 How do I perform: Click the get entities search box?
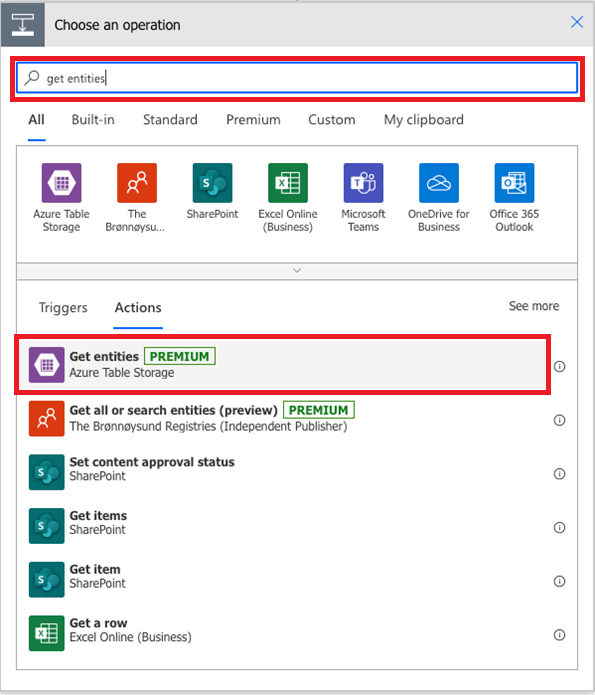pyautogui.click(x=297, y=78)
